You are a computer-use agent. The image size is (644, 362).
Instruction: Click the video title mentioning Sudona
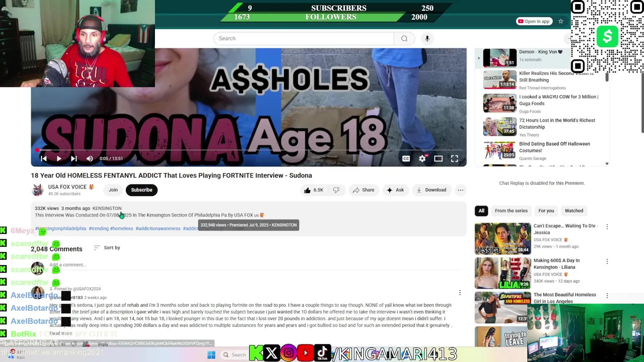[x=172, y=175]
